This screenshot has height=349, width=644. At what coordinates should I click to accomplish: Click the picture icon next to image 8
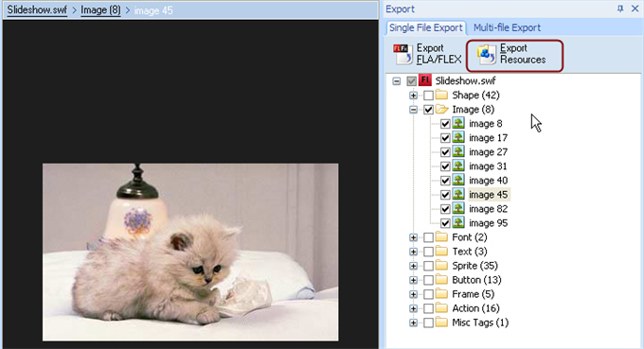click(458, 123)
